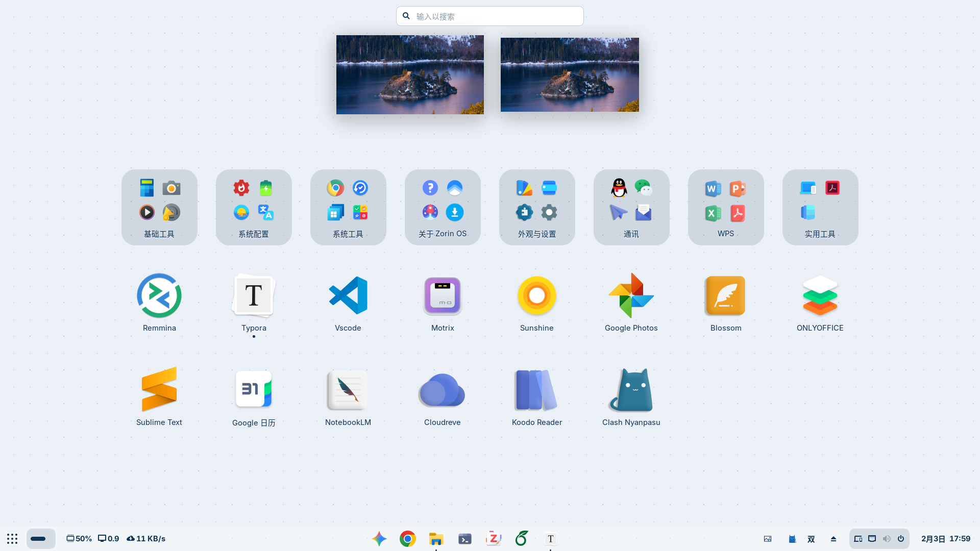Open NotebookLM app
This screenshot has width=980, height=551.
click(x=348, y=390)
